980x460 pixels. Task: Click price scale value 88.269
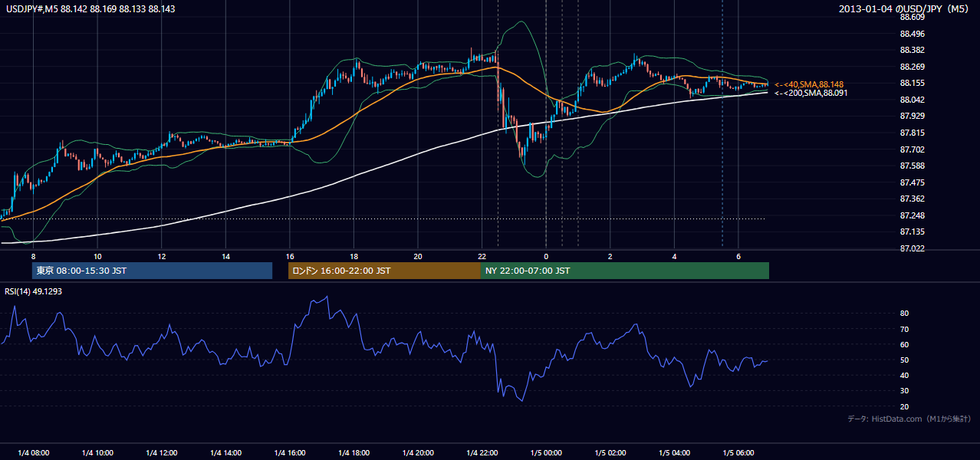click(911, 67)
